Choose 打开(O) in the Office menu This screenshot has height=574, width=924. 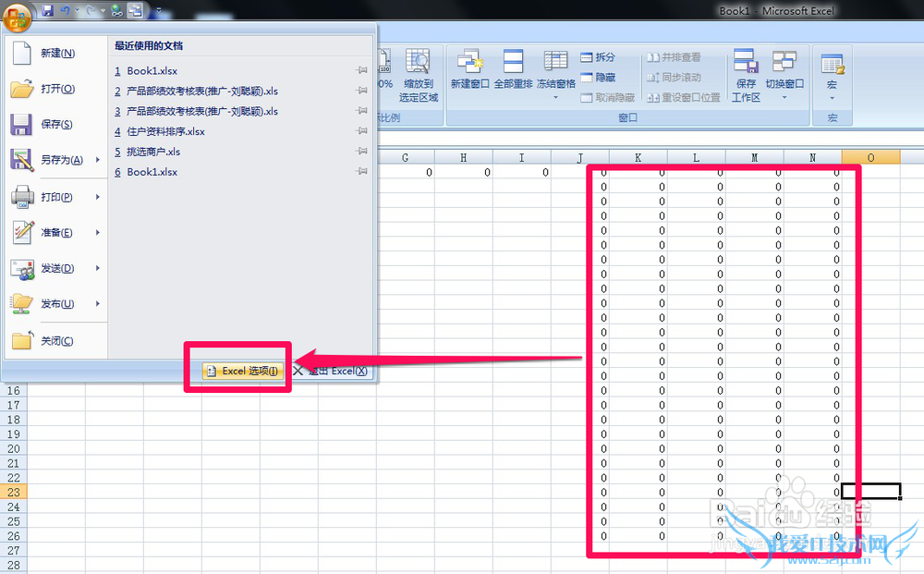point(56,89)
